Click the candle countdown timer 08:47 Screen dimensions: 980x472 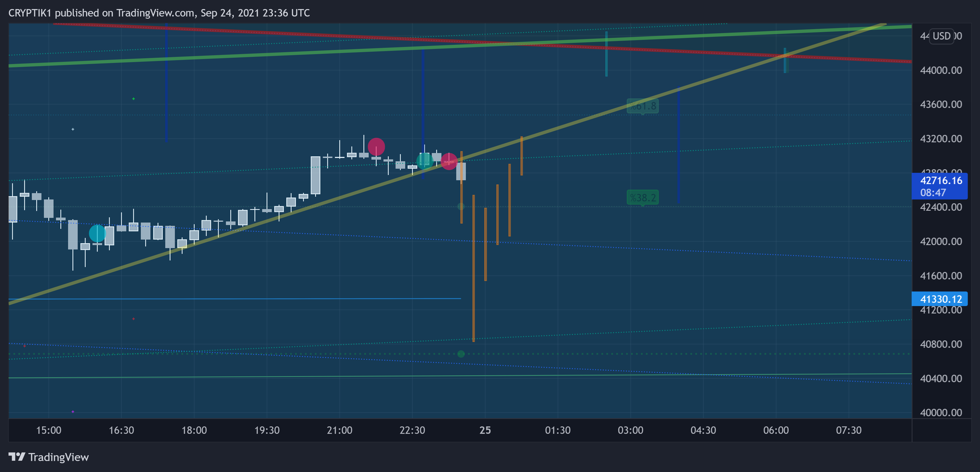(933, 193)
